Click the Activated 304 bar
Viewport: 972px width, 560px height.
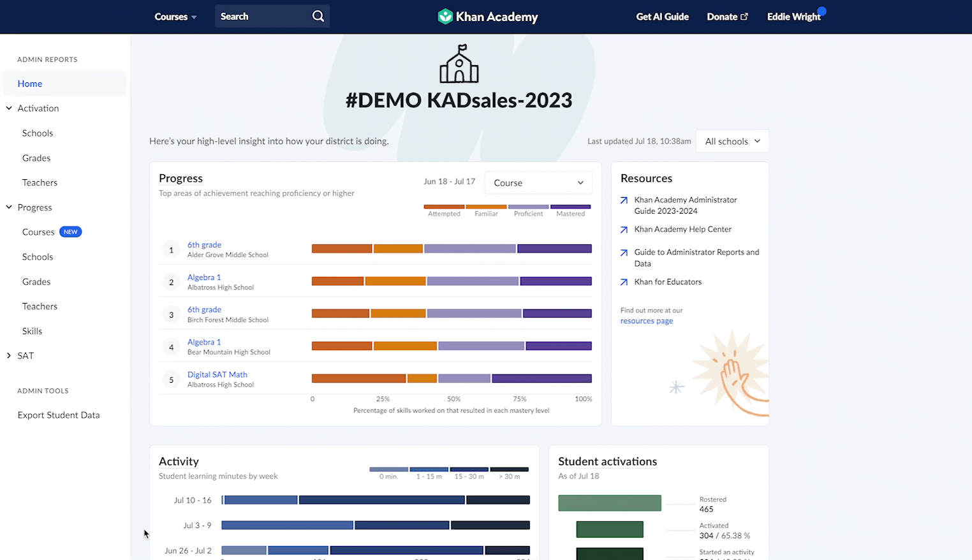coord(610,529)
